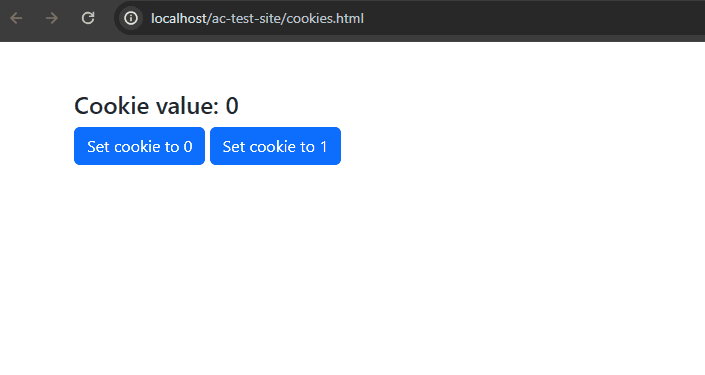Click the word "Cookie" in the heading
The height and width of the screenshot is (375, 705).
tap(112, 106)
